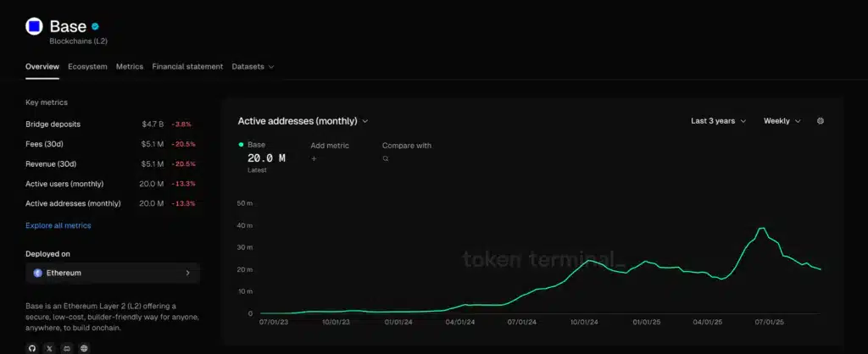Click the blue verified badge next to Base
This screenshot has height=354, width=868.
(x=96, y=26)
